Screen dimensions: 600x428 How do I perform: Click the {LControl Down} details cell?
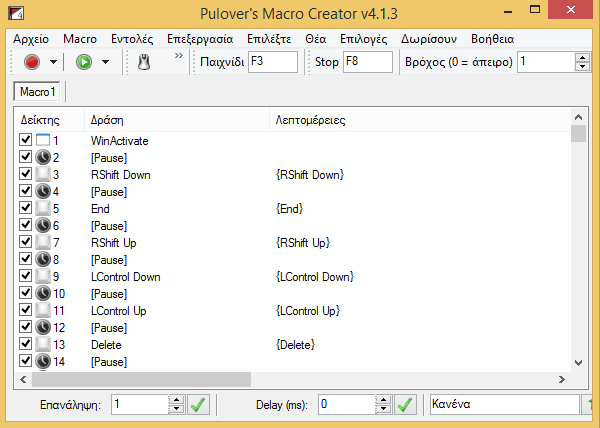(315, 277)
